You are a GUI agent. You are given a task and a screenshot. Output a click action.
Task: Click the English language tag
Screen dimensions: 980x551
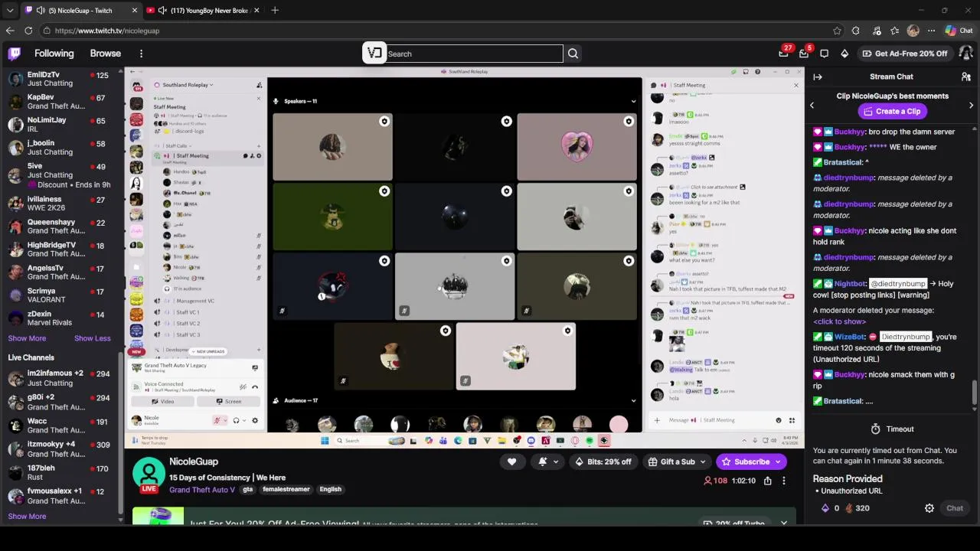click(331, 490)
